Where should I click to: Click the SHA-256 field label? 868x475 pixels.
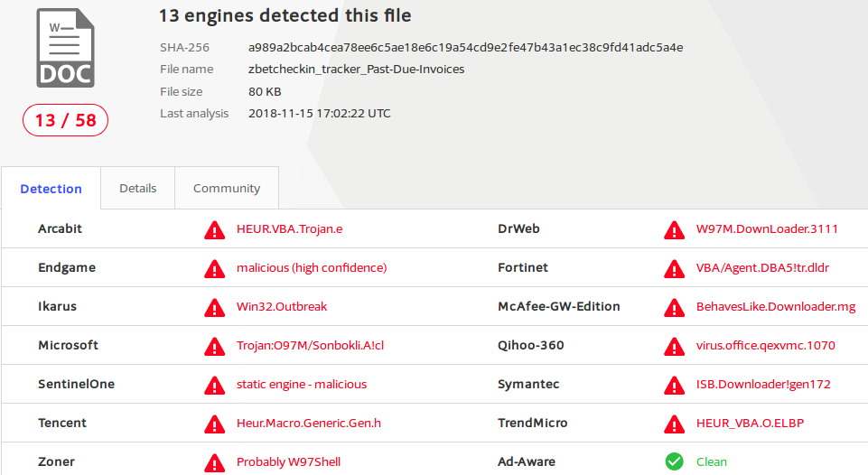point(184,48)
